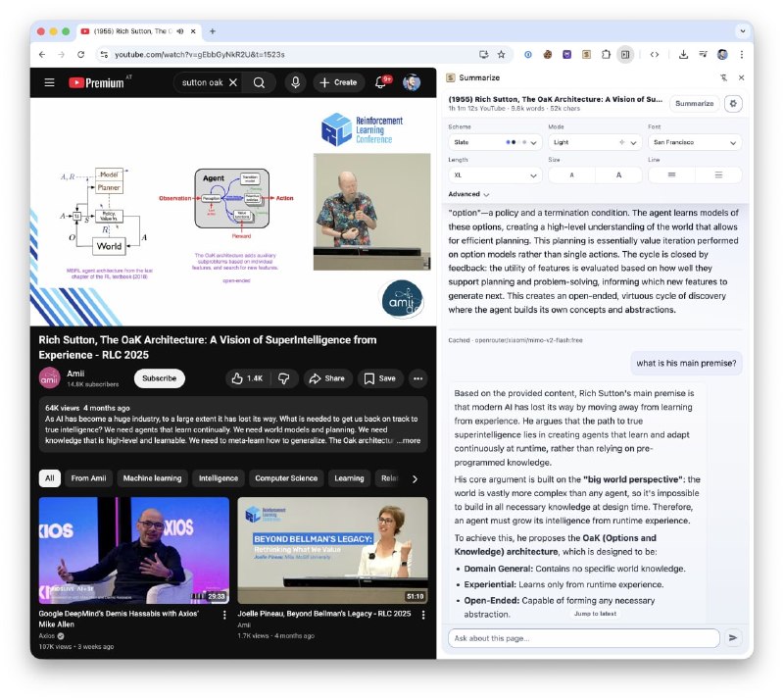Click the YouTube search magnifier button
This screenshot has height=699, width=784.
259,82
